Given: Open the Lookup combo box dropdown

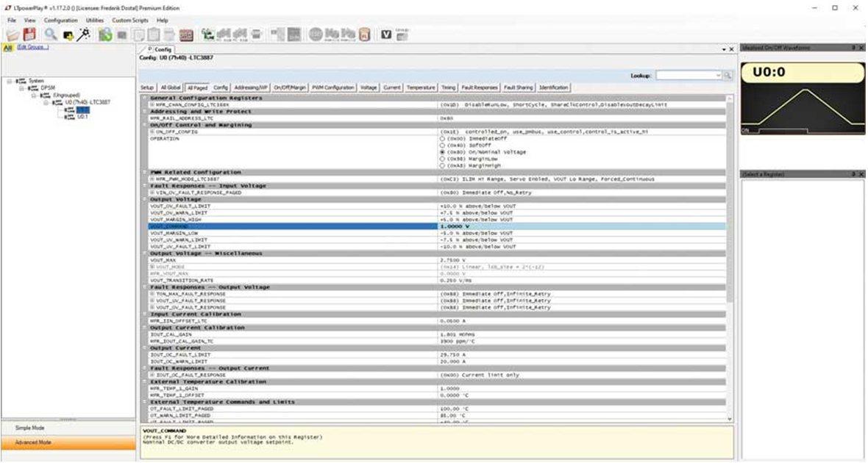Looking at the screenshot, I should pyautogui.click(x=718, y=75).
